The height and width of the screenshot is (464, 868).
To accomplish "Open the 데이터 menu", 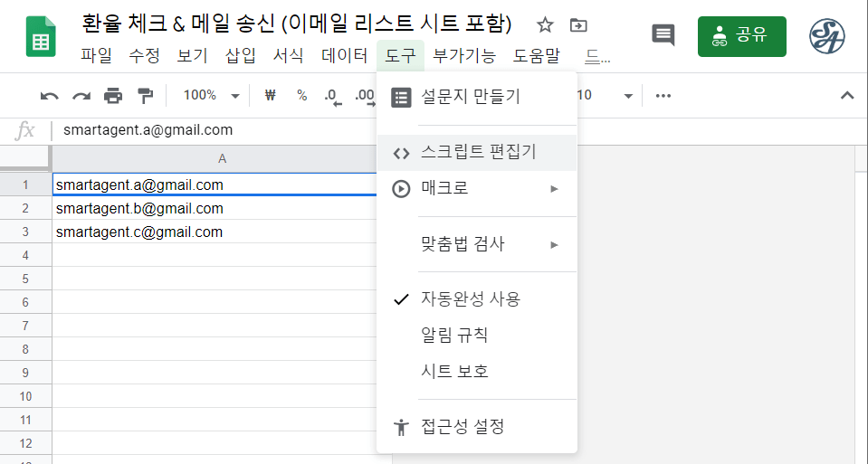I will pyautogui.click(x=344, y=55).
